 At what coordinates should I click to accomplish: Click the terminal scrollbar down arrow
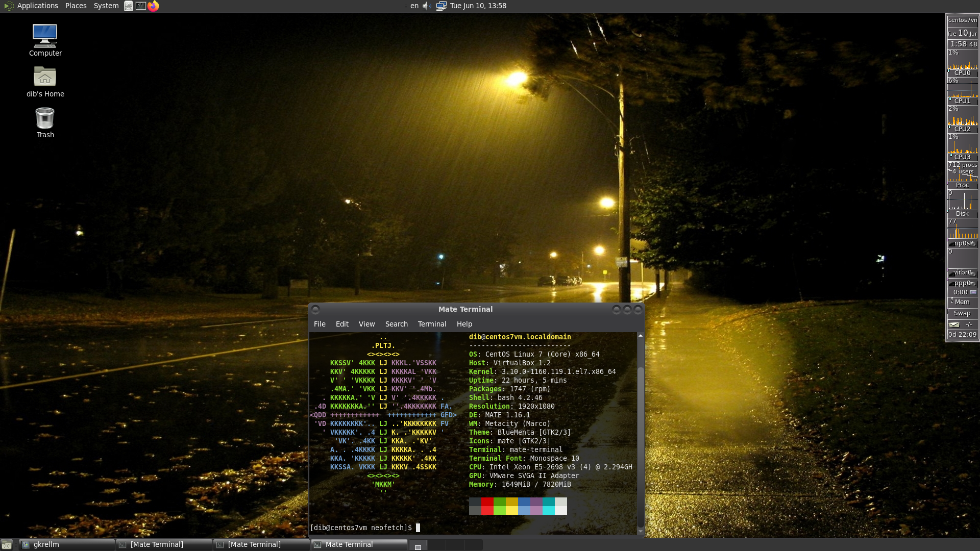click(x=641, y=532)
